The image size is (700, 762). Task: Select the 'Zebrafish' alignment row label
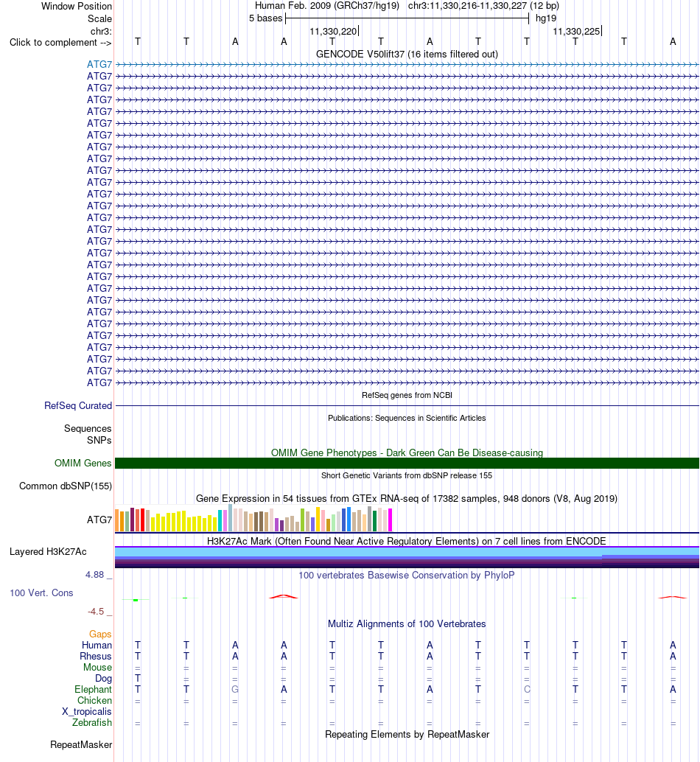tap(92, 723)
